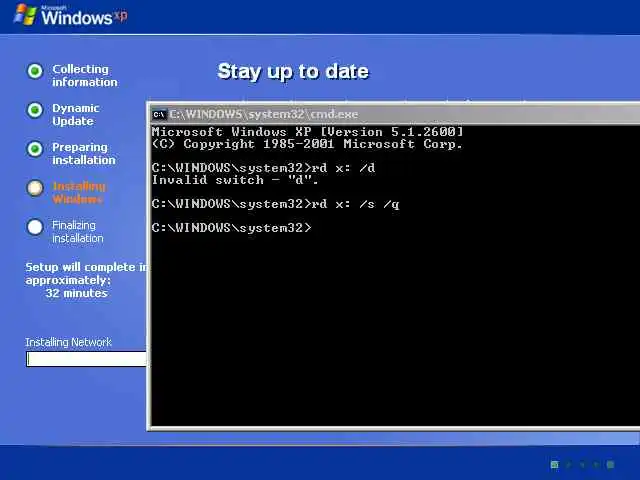Click the 'rd x: /s /q' command line

point(276,204)
